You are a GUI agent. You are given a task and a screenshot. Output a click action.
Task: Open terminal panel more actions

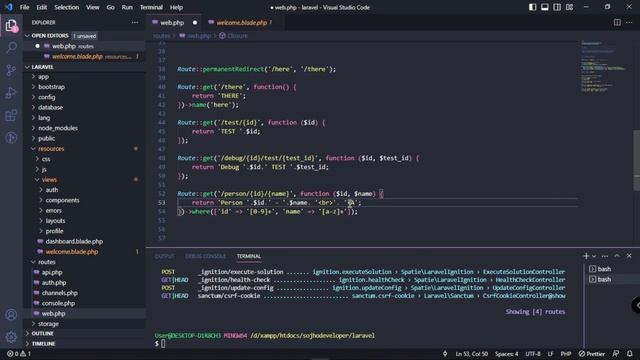[605, 256]
